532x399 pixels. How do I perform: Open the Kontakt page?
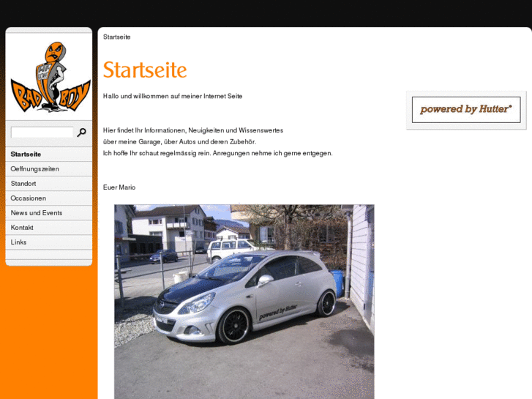pyautogui.click(x=22, y=228)
